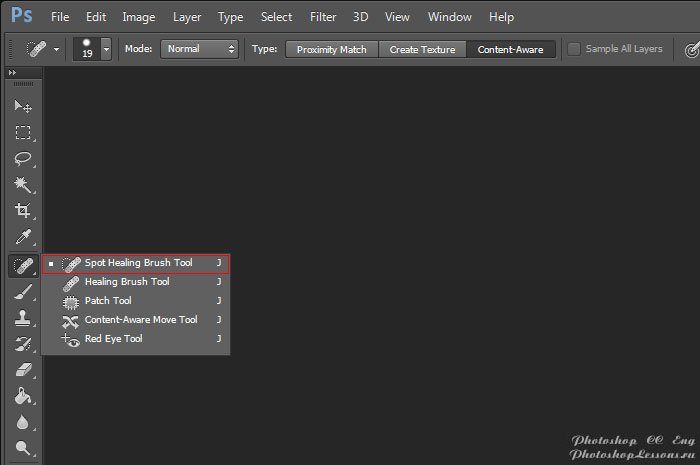Pick the Lasso tool
The image size is (700, 465).
tap(22, 158)
